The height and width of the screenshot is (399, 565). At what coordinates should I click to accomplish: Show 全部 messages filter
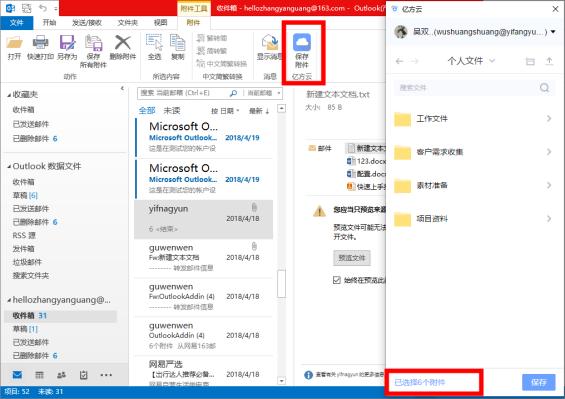point(147,111)
